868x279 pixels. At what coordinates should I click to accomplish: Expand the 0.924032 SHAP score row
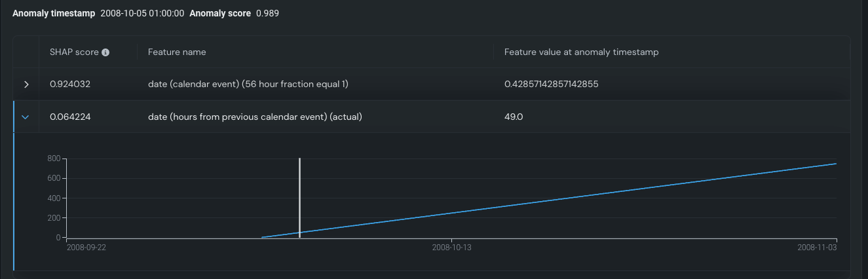26,84
